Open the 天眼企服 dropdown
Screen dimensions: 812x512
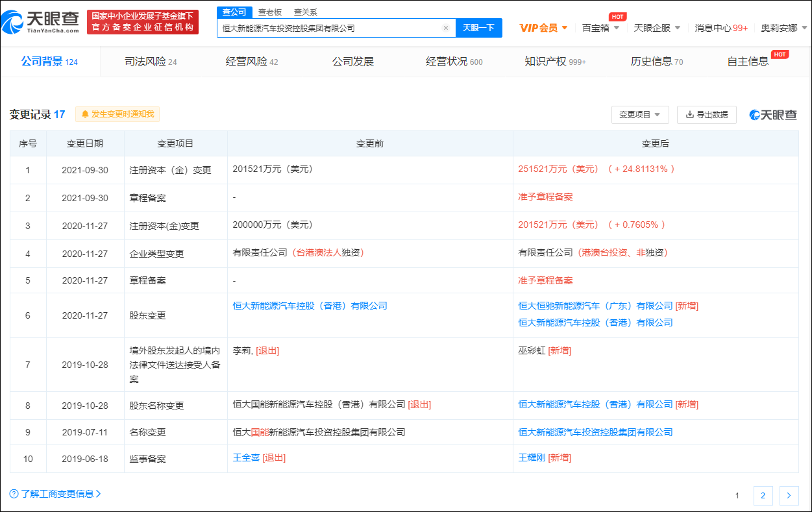click(657, 28)
